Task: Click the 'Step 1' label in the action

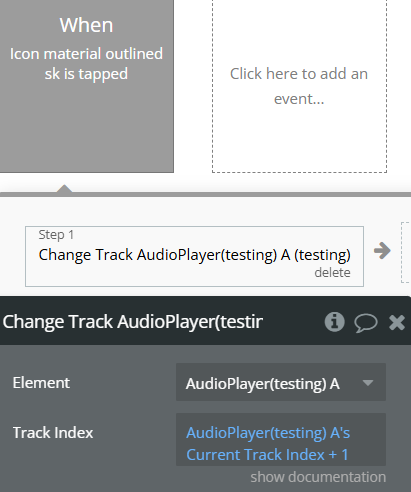Action: pos(56,235)
